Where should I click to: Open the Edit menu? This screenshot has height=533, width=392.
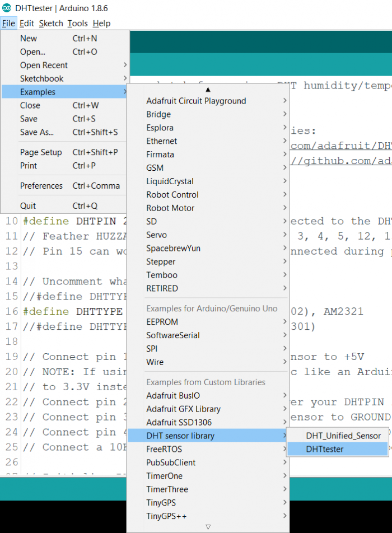27,24
